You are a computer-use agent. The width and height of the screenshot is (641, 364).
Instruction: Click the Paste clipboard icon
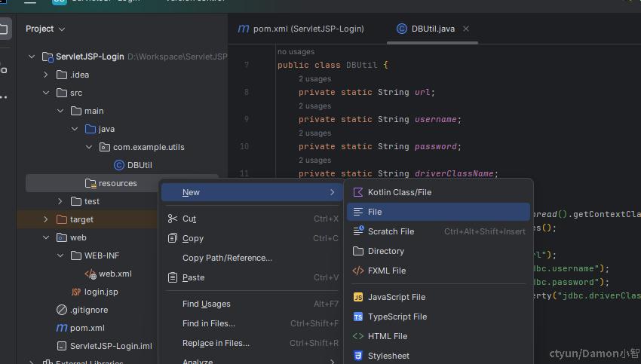pos(173,277)
